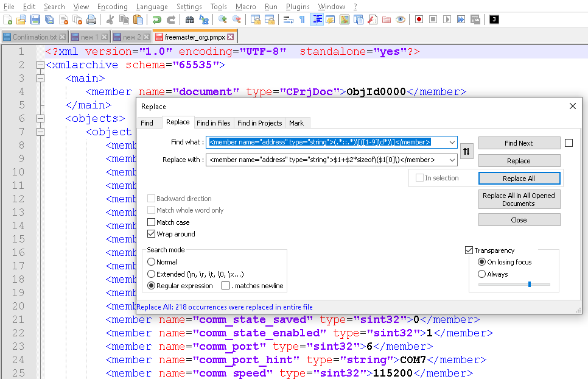Collapse the xmlarchive element fold marker

click(x=40, y=65)
